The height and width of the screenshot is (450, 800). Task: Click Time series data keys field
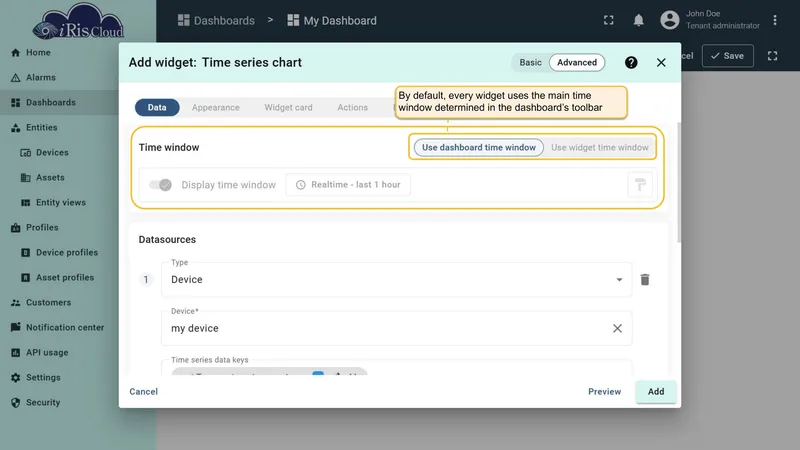(x=396, y=368)
